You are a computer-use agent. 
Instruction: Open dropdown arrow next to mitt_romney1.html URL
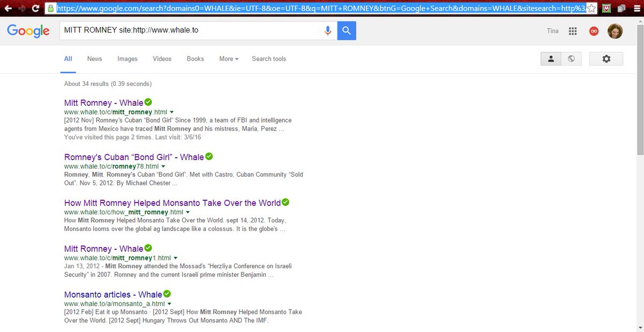[x=175, y=258]
